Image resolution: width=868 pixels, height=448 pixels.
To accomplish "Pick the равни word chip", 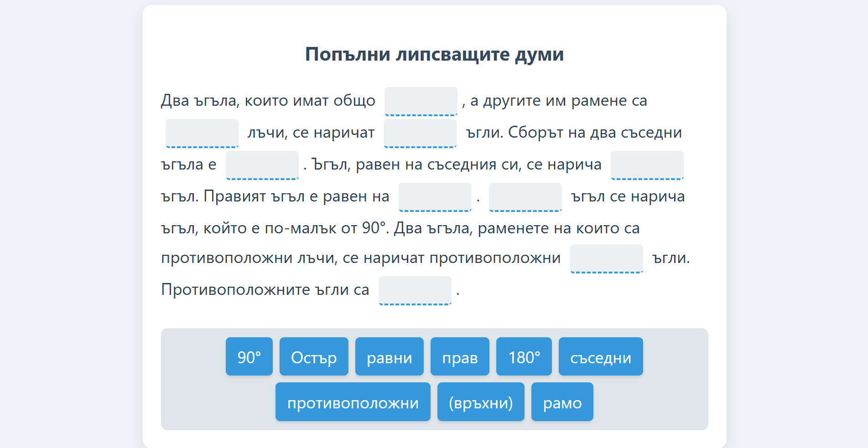I will point(389,357).
